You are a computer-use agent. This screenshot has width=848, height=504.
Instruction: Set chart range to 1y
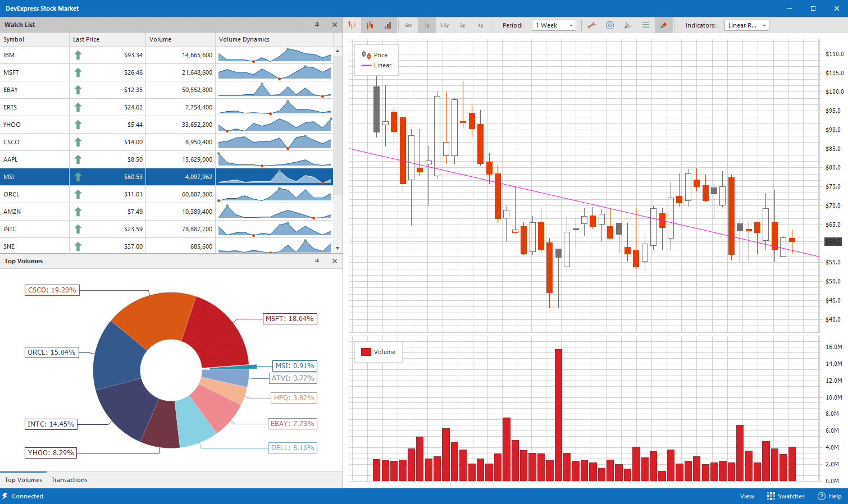427,25
